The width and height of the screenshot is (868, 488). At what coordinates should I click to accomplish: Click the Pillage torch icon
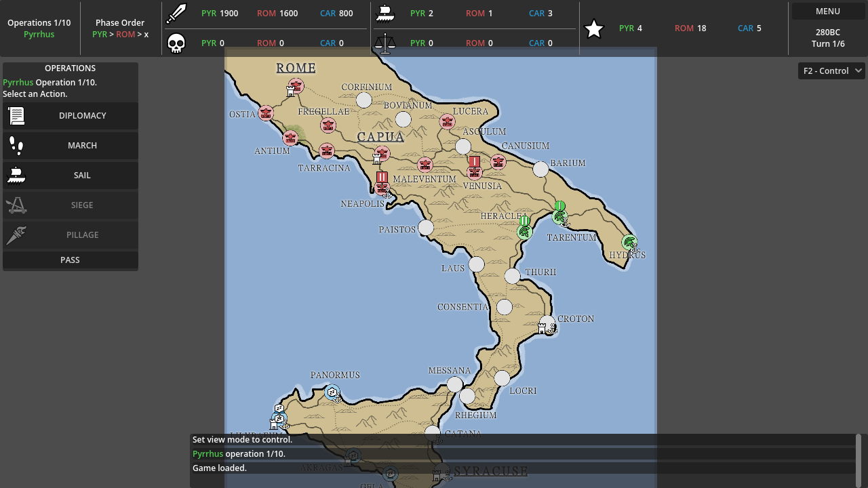16,235
